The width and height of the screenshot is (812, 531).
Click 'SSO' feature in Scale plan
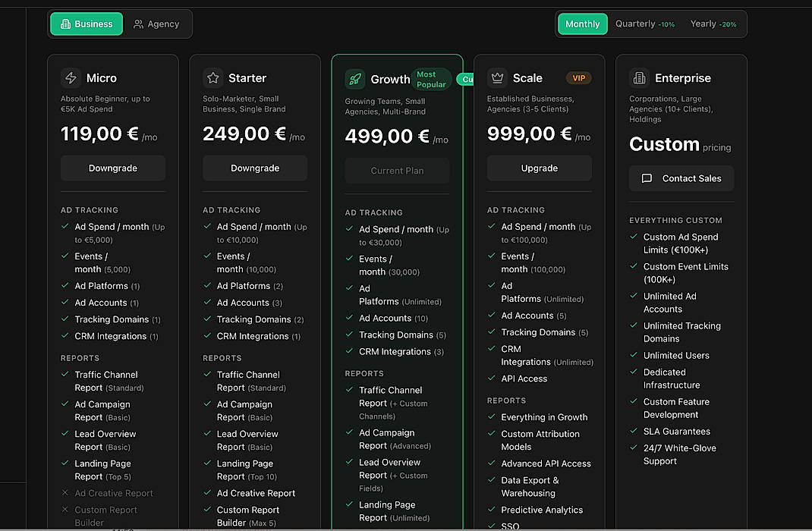(x=510, y=526)
